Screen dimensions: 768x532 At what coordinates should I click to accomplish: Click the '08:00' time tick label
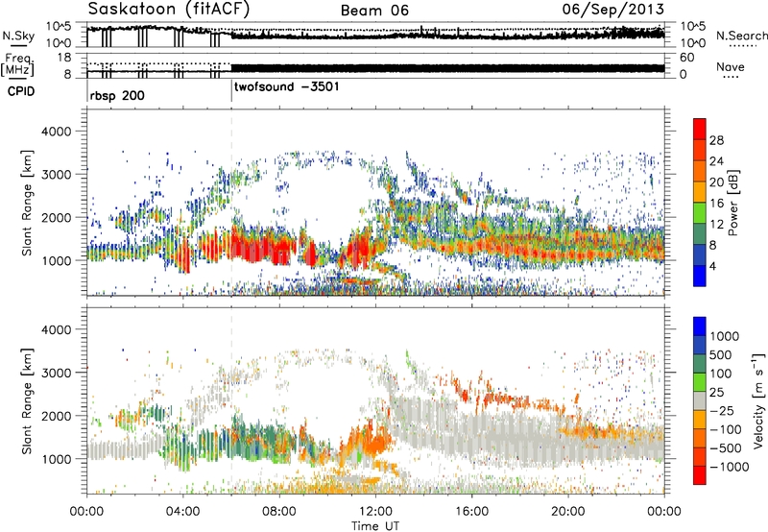click(x=279, y=512)
